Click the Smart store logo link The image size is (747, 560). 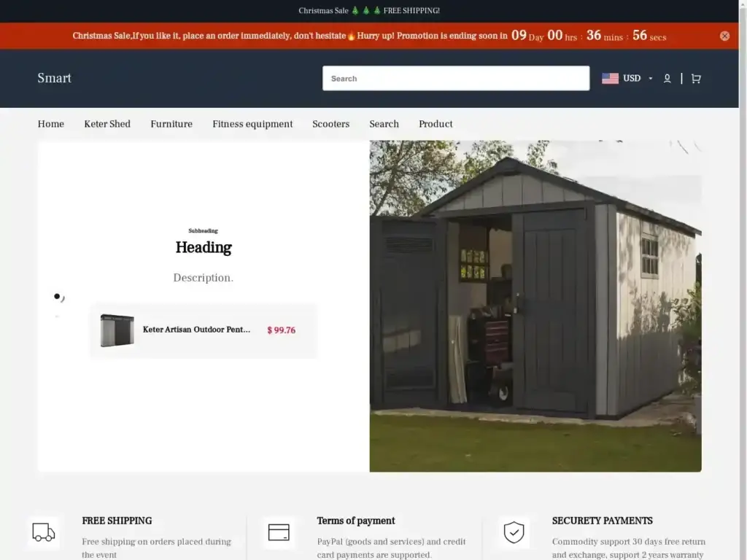55,78
